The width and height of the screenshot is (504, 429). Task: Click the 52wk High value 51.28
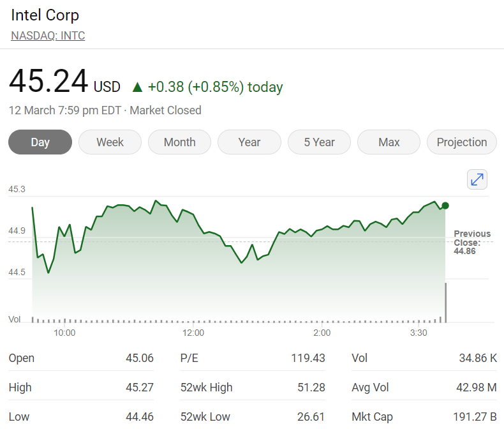coord(311,388)
